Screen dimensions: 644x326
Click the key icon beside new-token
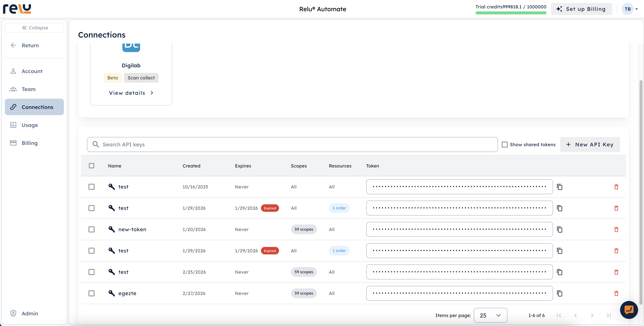(x=112, y=229)
